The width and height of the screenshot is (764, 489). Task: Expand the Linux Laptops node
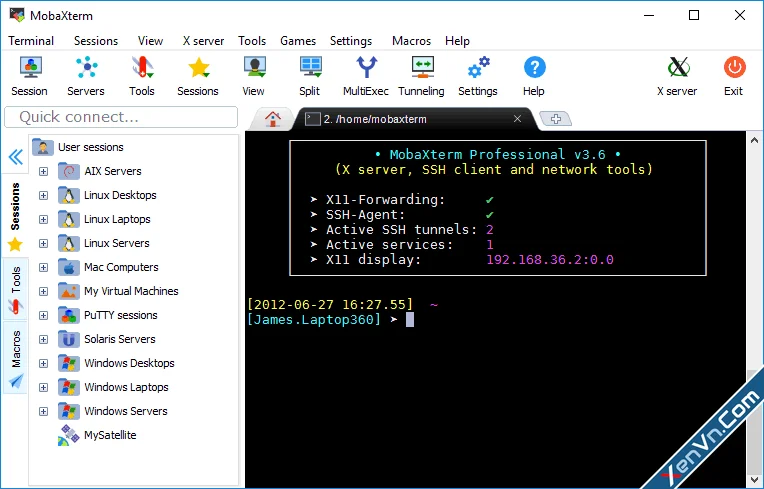click(43, 220)
